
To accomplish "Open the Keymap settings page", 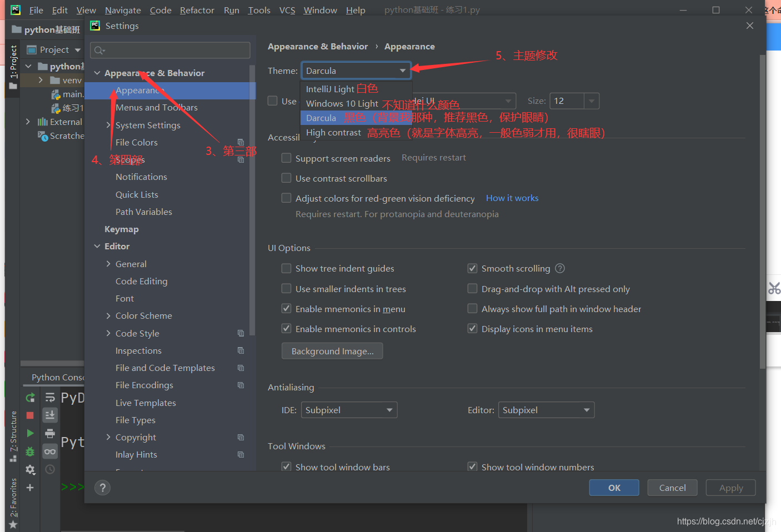I will 122,229.
